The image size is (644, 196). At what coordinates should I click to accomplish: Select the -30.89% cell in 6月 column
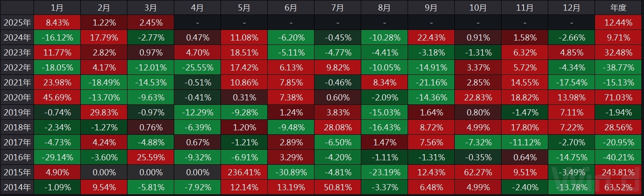tap(291, 173)
